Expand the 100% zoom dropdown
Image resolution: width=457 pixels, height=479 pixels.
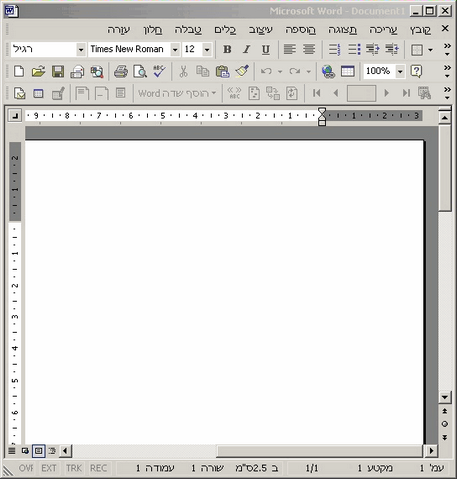pos(400,71)
